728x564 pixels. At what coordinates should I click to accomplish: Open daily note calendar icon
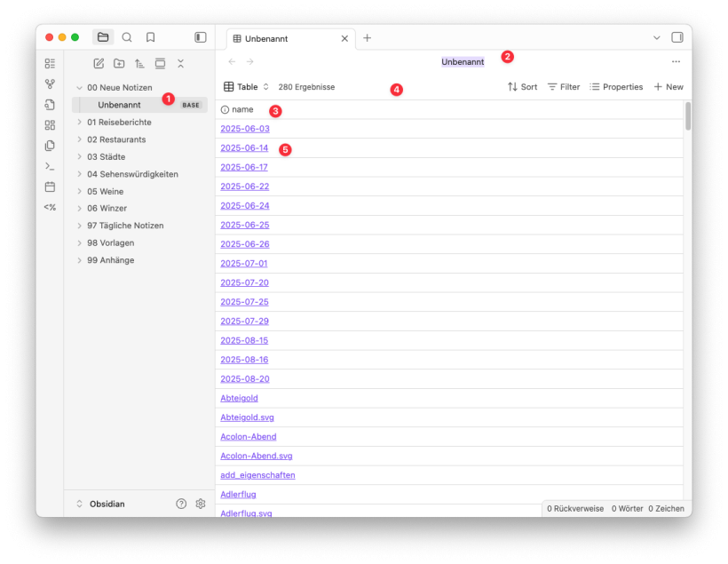click(50, 187)
